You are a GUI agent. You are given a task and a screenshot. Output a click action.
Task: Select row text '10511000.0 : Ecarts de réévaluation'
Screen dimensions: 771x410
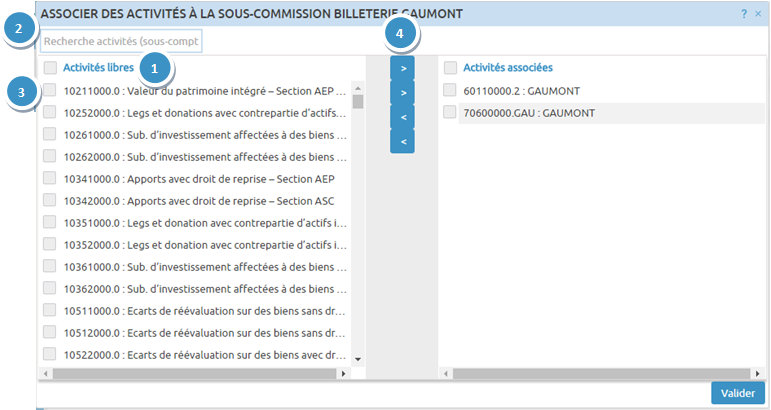pyautogui.click(x=205, y=311)
